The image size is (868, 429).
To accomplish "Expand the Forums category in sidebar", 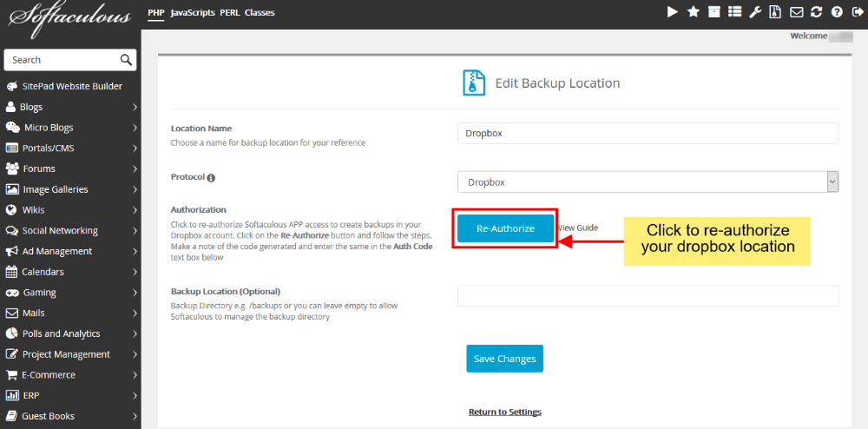I will (70, 168).
